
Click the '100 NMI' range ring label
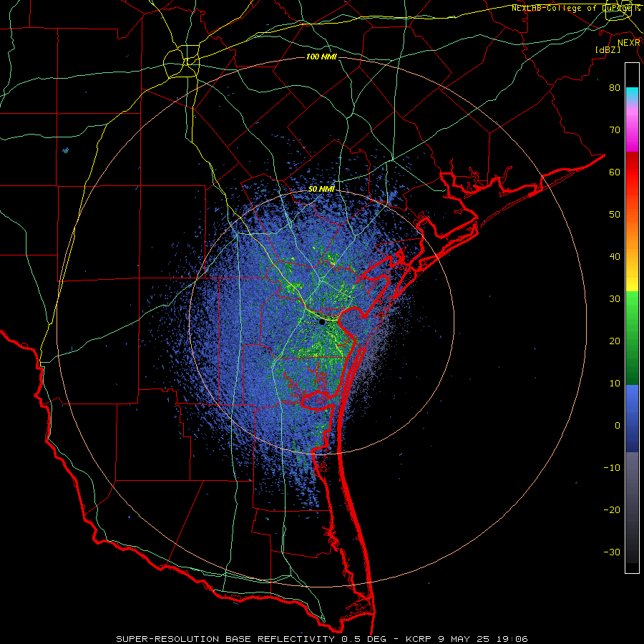tap(321, 57)
